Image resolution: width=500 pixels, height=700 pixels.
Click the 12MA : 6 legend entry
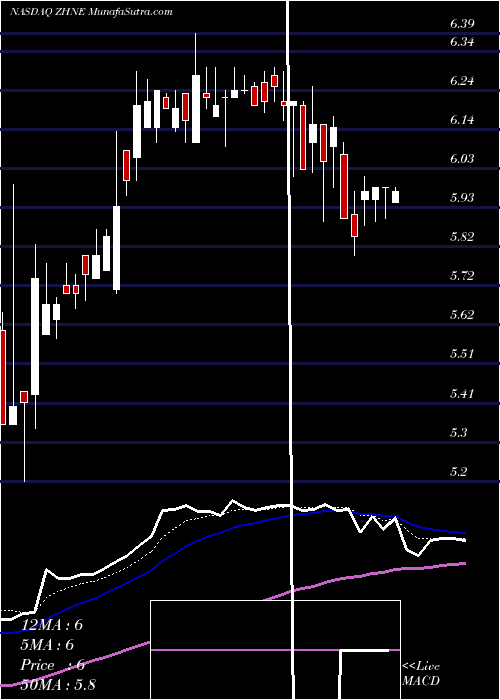[52, 625]
